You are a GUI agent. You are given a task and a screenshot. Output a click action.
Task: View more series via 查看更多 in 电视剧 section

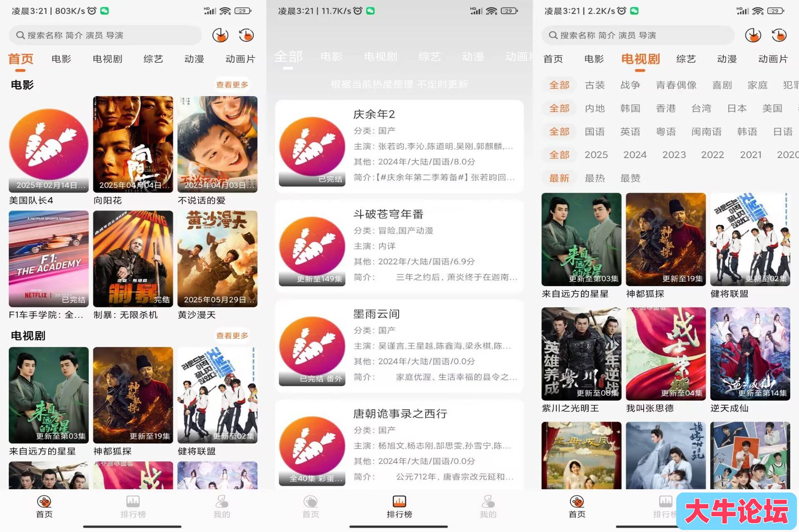click(x=232, y=336)
